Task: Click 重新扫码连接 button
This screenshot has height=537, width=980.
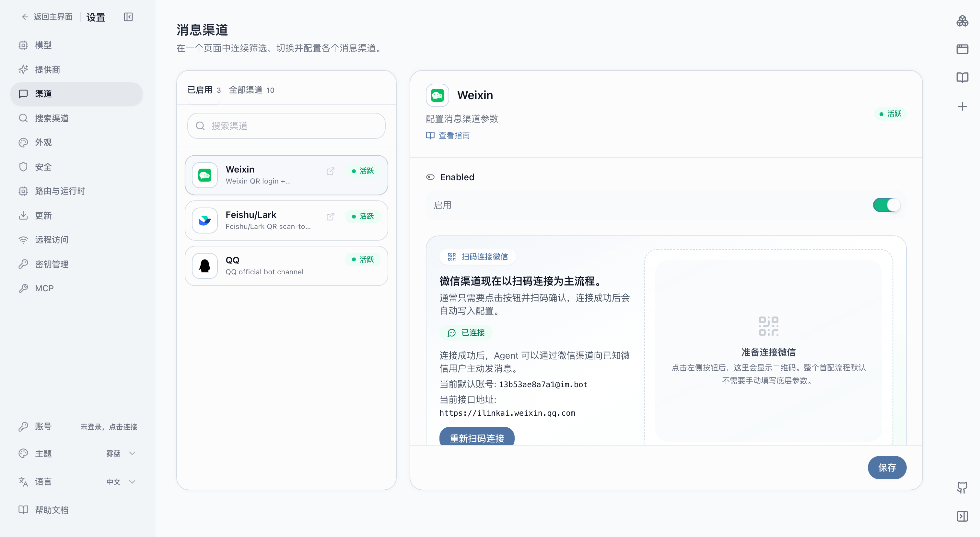Action: pos(477,437)
